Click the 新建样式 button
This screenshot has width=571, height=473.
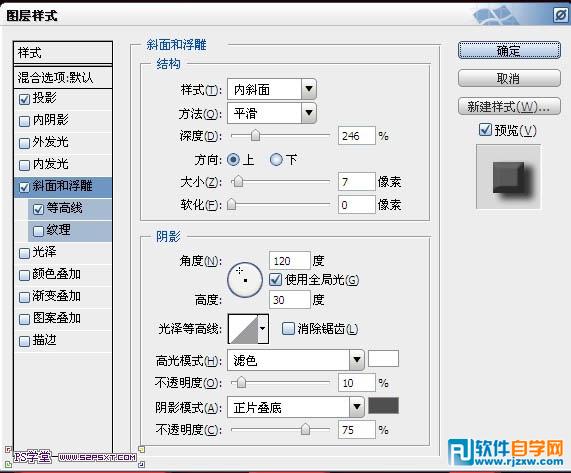(509, 107)
